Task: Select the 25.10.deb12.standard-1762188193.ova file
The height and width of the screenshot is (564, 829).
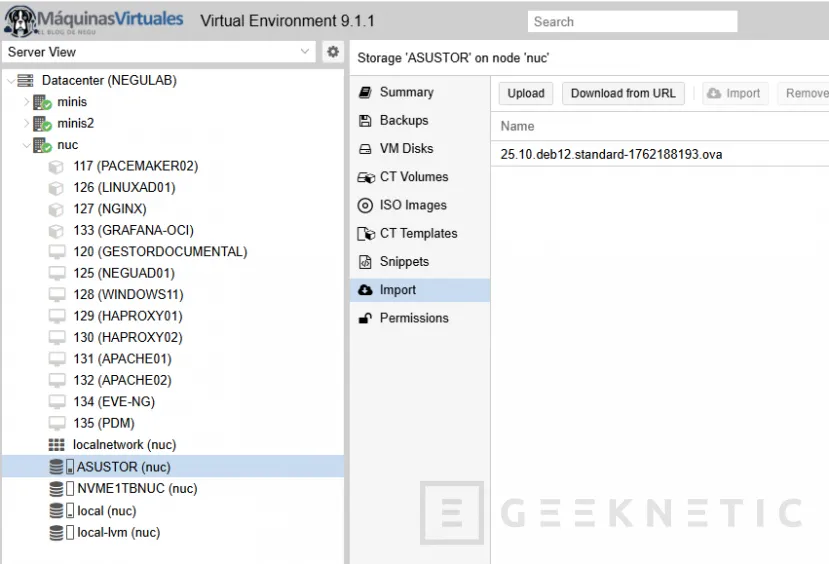Action: (x=660, y=154)
